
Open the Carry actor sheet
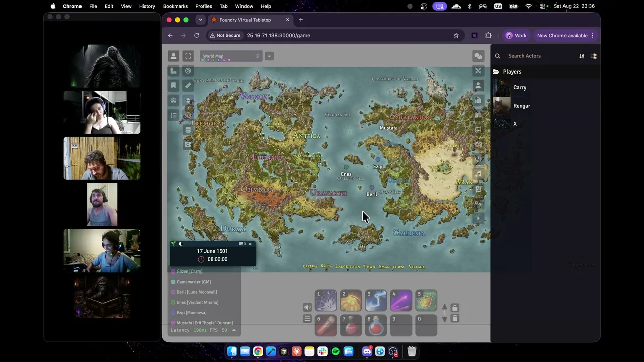545,87
